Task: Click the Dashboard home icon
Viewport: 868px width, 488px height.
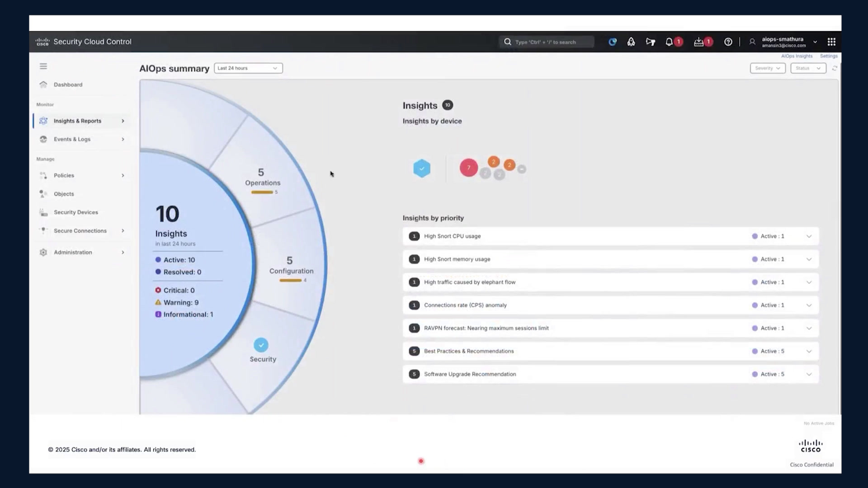Action: click(43, 84)
